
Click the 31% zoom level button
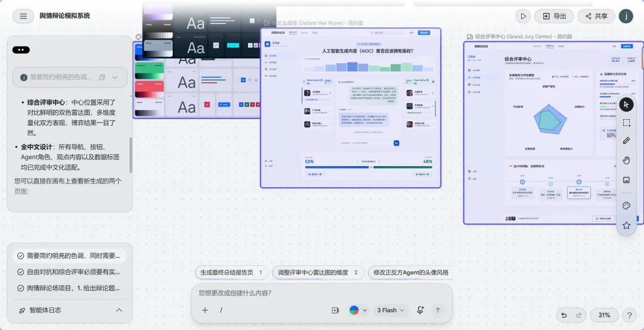tap(604, 315)
